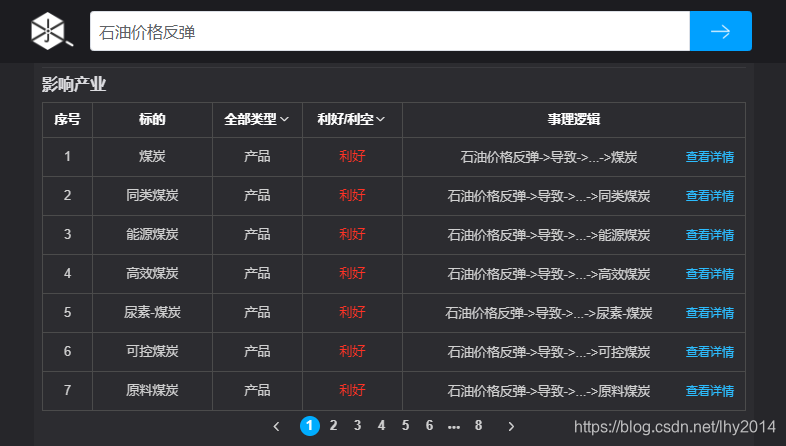Go to page 8
Image resolution: width=786 pixels, height=446 pixels.
pos(479,425)
